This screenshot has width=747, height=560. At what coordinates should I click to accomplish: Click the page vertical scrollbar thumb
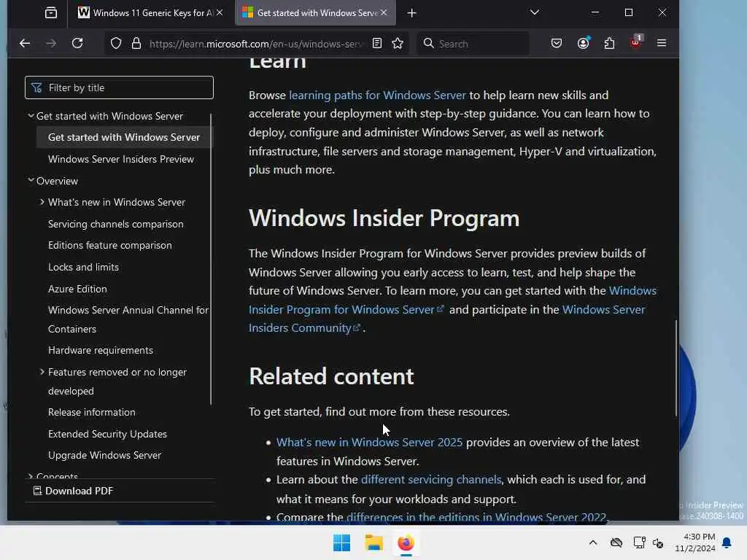point(676,368)
